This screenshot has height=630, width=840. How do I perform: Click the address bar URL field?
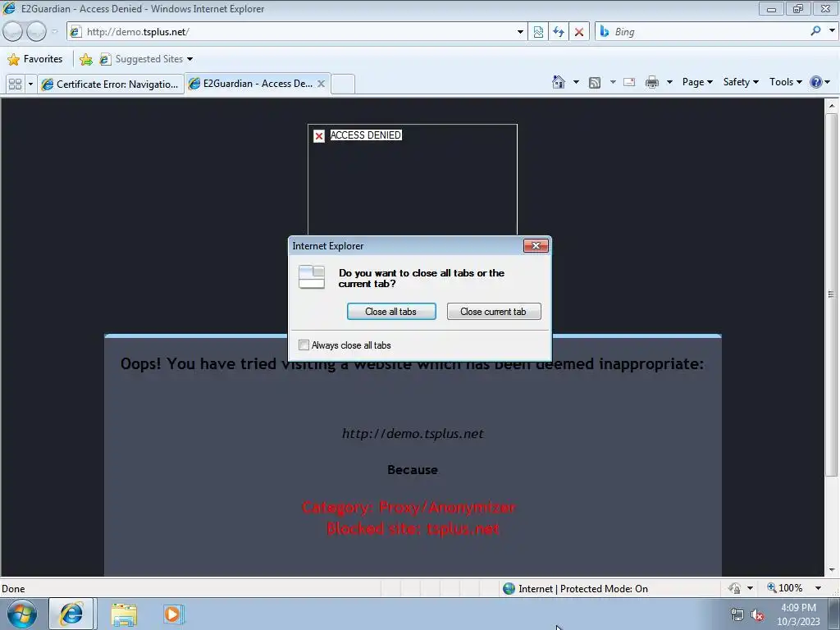[x=296, y=32]
